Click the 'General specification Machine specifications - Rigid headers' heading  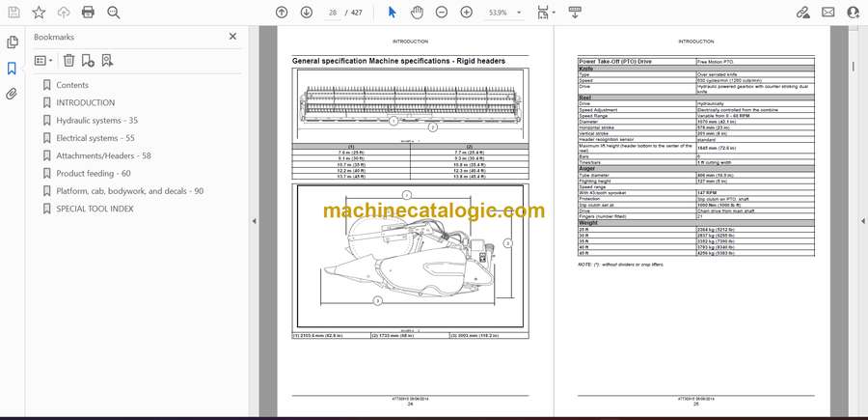pyautogui.click(x=398, y=61)
